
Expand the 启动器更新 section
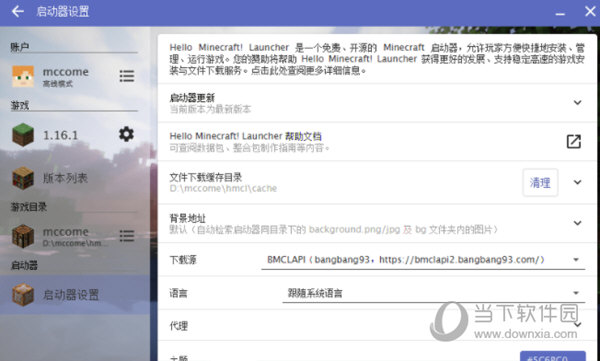(577, 103)
